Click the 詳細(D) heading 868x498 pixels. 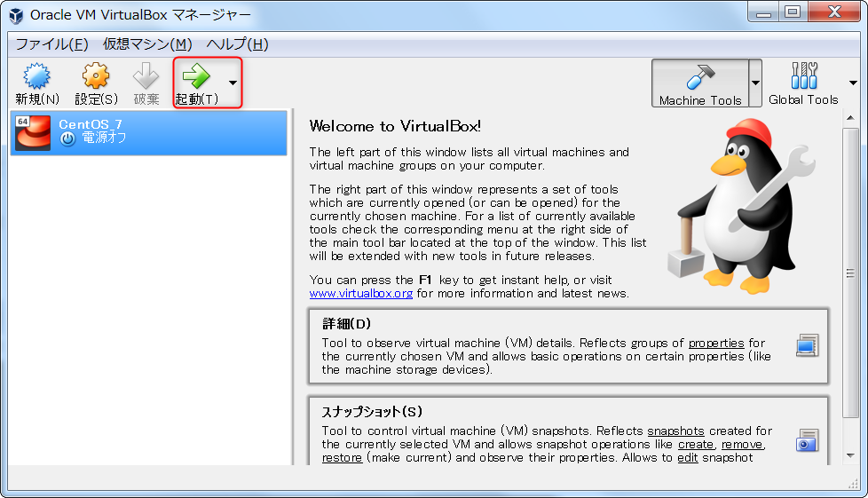tap(346, 323)
